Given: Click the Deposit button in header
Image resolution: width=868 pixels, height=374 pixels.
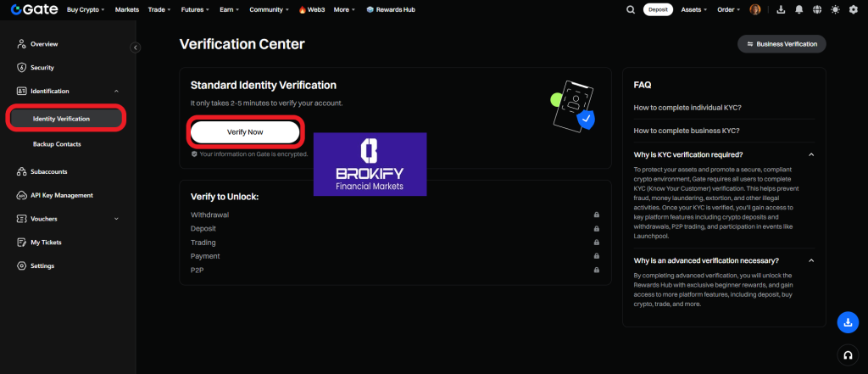Looking at the screenshot, I should 658,10.
